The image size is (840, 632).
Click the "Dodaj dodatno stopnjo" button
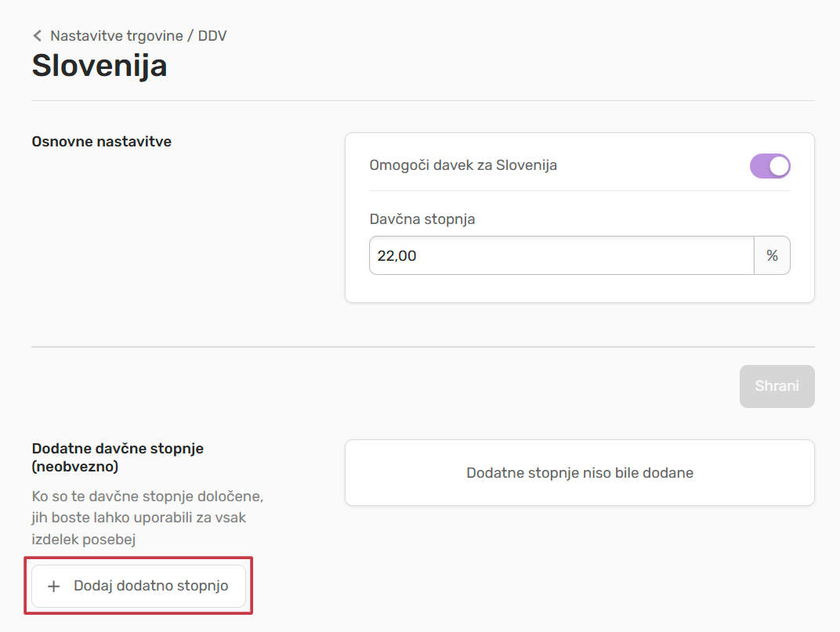click(139, 586)
